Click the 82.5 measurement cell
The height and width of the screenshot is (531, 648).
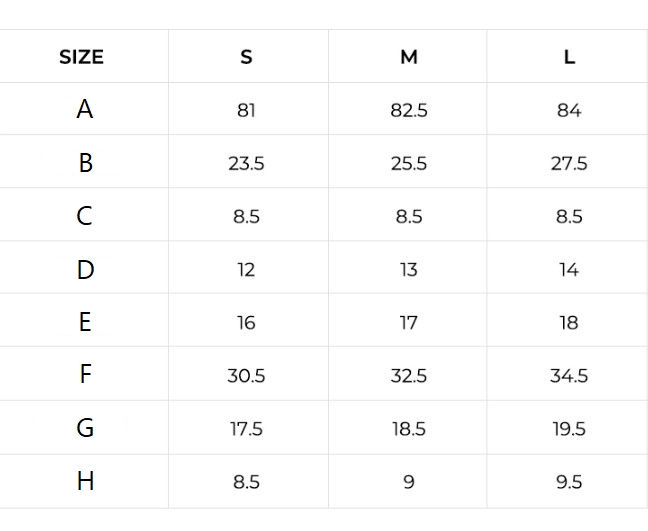pos(408,110)
